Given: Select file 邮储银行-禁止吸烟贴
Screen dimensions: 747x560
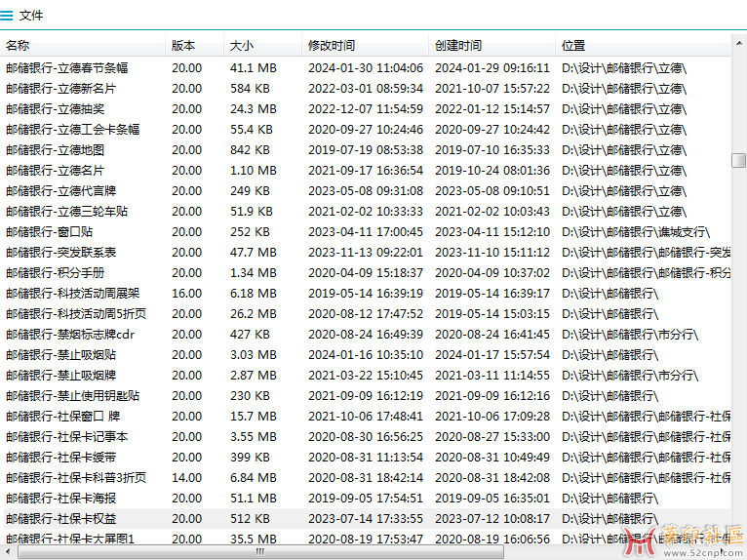Looking at the screenshot, I should [61, 355].
